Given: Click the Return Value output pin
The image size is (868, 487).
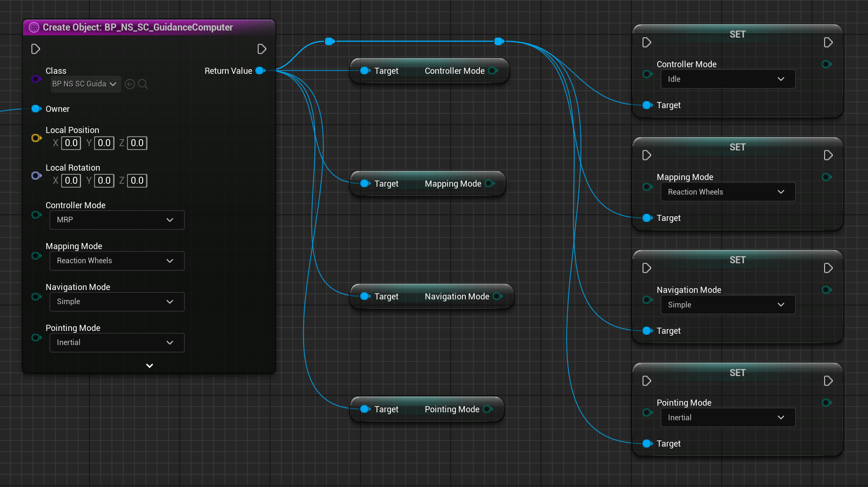Looking at the screenshot, I should (260, 71).
